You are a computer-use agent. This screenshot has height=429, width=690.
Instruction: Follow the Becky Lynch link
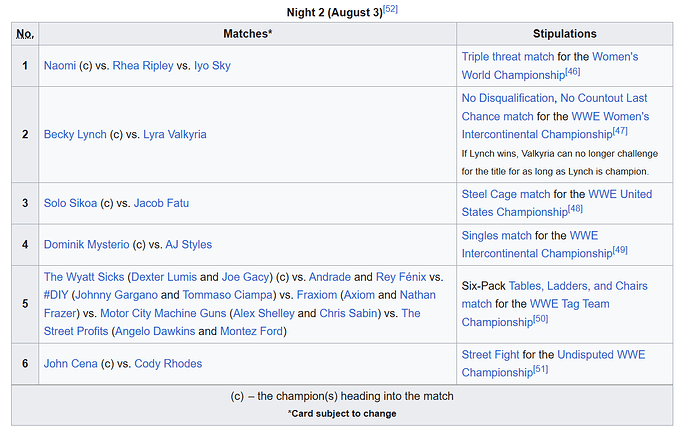point(75,135)
